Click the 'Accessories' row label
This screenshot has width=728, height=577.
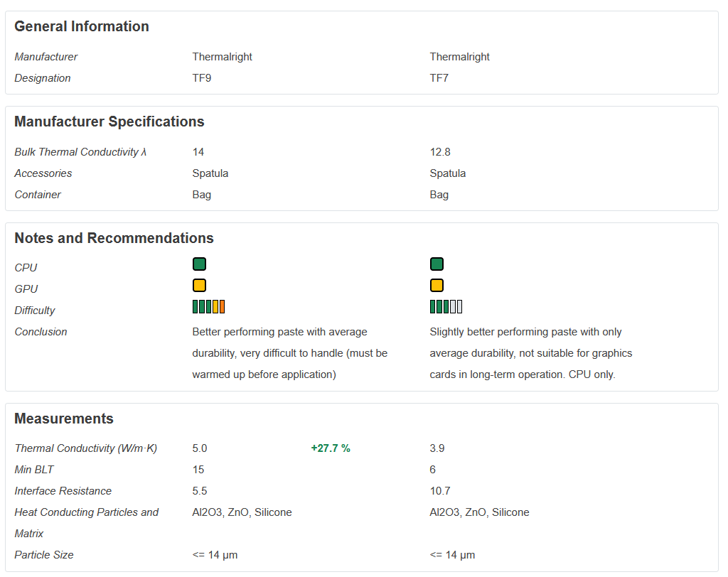click(x=43, y=173)
